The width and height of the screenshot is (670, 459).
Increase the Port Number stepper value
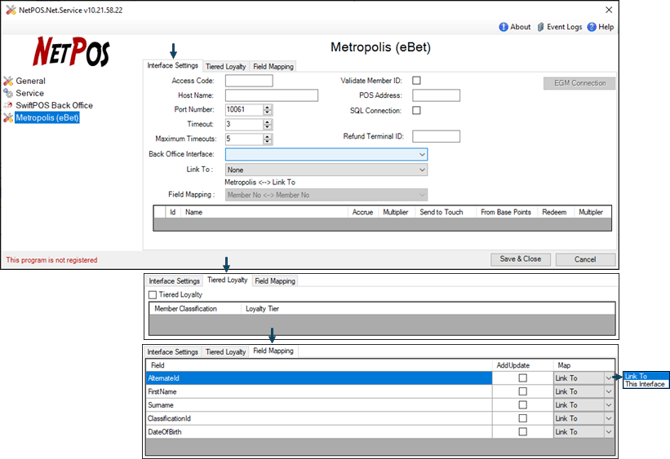[x=267, y=107]
